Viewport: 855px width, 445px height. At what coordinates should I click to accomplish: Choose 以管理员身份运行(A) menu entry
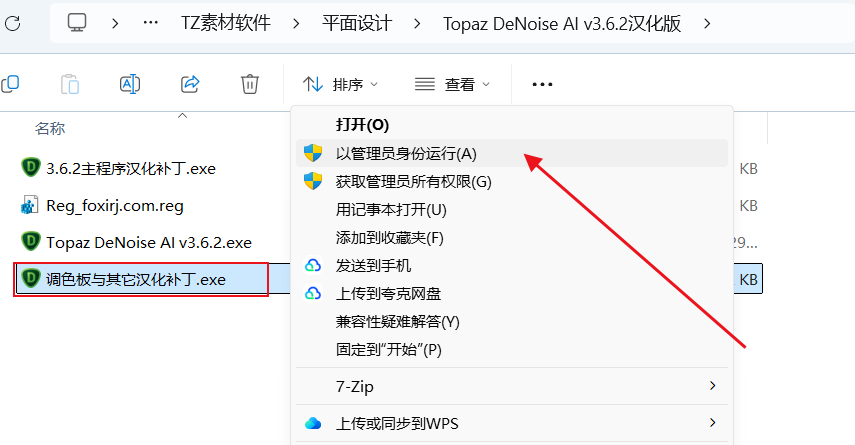pyautogui.click(x=512, y=153)
